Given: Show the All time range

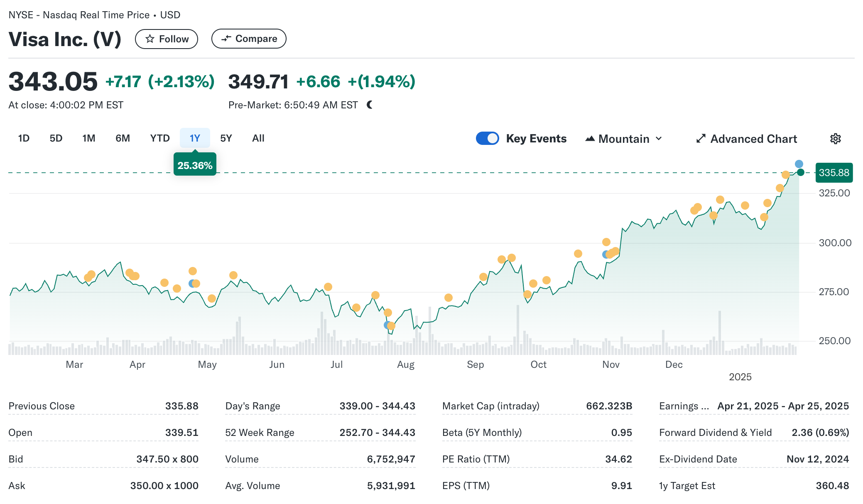Looking at the screenshot, I should click(258, 138).
